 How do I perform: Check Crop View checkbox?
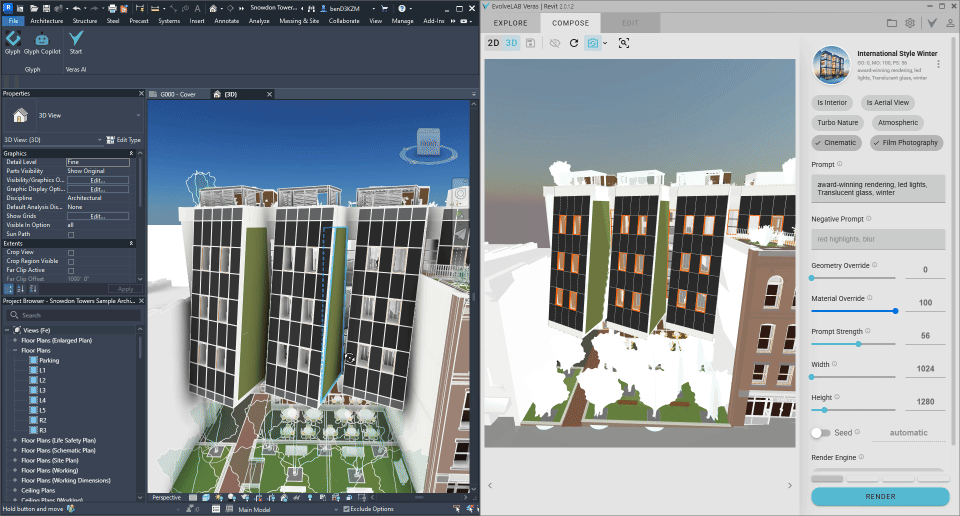pos(71,252)
